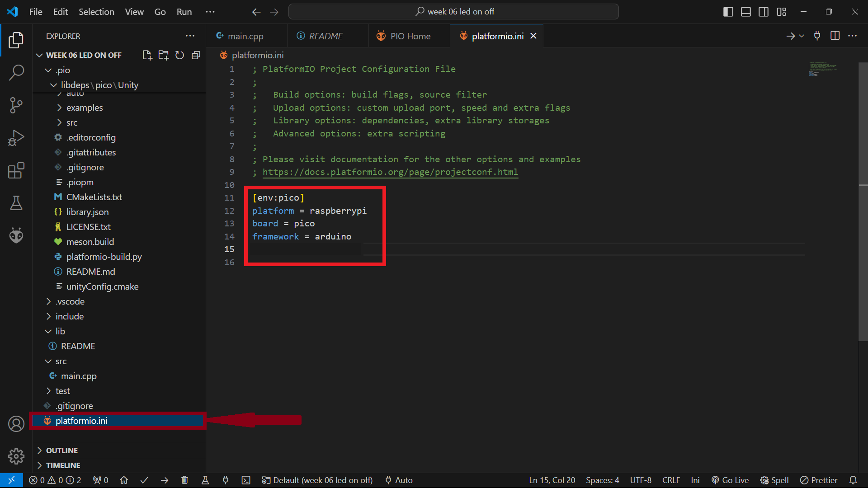The image size is (868, 488).
Task: Click the New File icon in Explorer
Action: click(147, 55)
